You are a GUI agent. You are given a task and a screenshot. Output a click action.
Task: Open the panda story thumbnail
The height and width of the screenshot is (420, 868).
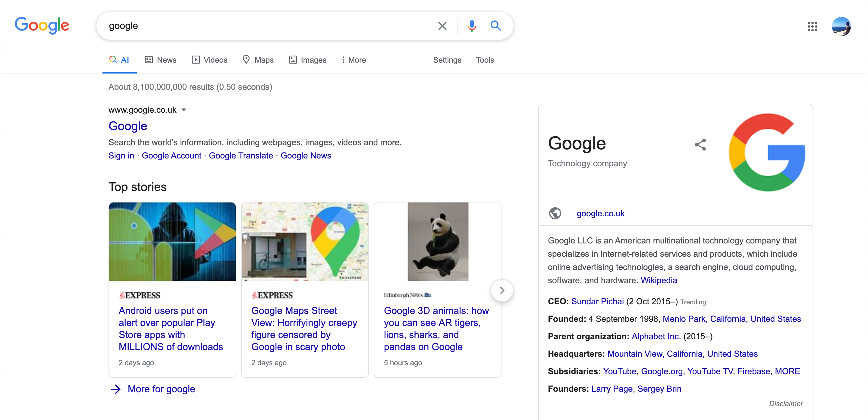[438, 242]
